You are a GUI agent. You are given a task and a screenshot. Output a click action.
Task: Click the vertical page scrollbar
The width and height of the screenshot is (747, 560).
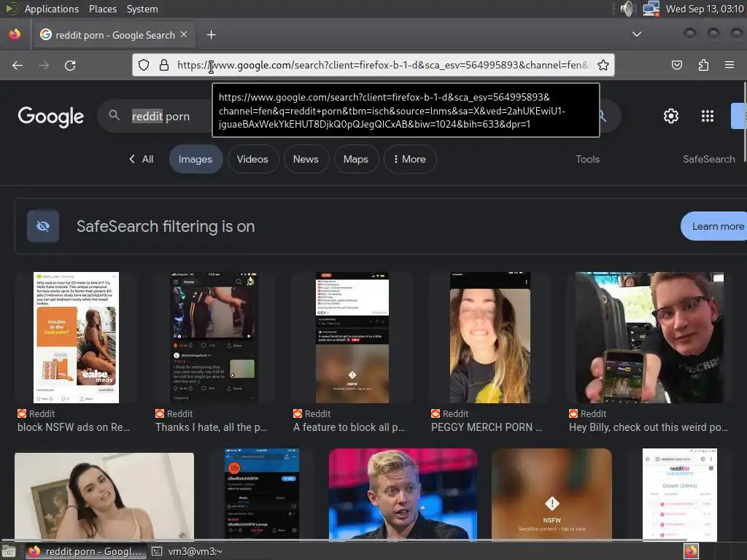pyautogui.click(x=745, y=123)
